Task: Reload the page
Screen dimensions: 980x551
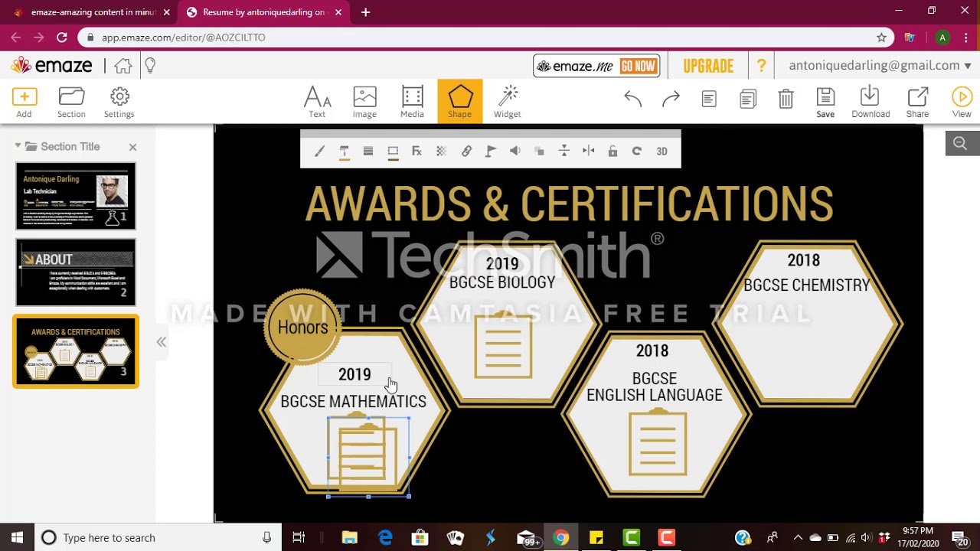Action: coord(61,37)
